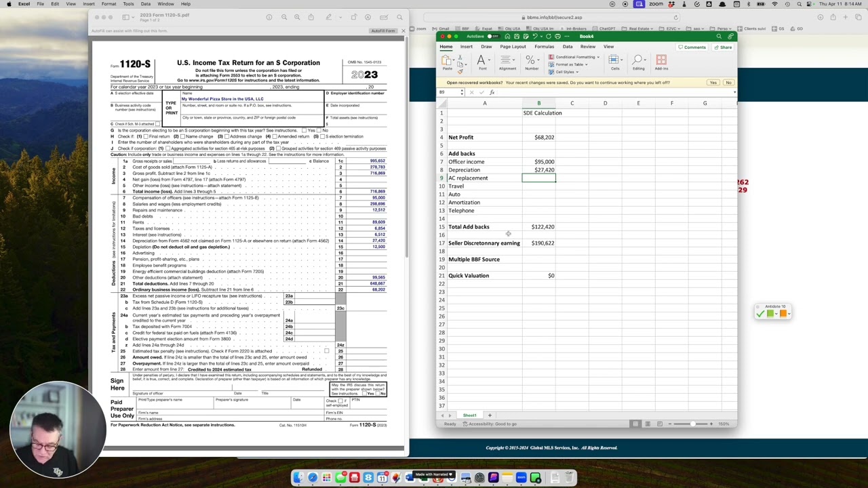Click the Add-ins icon in Excel
Screen dimensions: 868x488
pyautogui.click(x=661, y=62)
